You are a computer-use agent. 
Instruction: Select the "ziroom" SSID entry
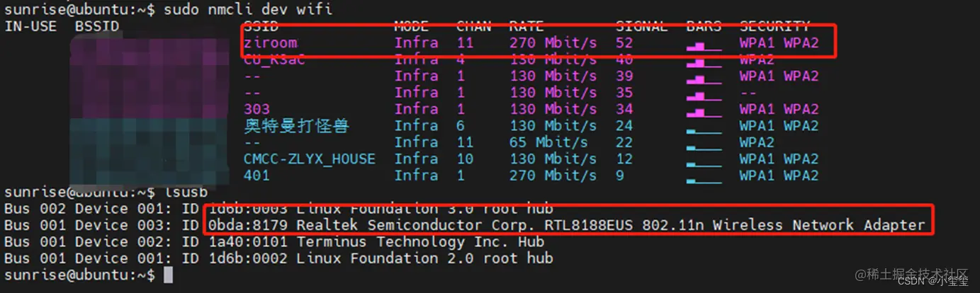coord(270,42)
